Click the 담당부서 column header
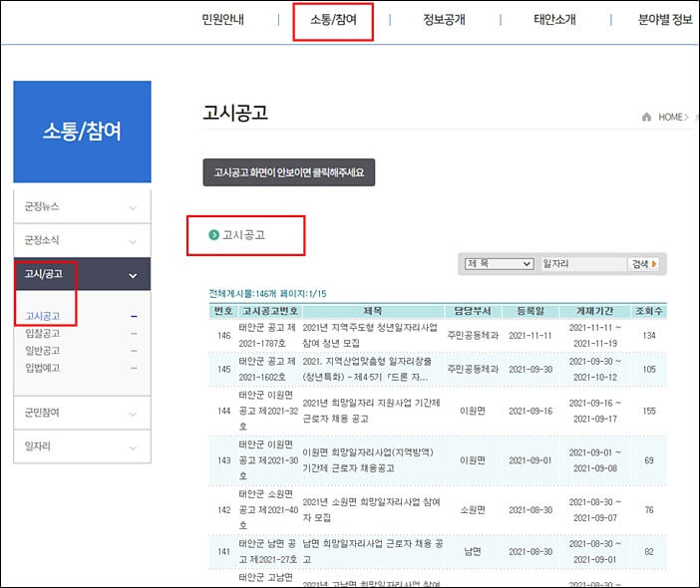The width and height of the screenshot is (700, 588). coord(473,311)
